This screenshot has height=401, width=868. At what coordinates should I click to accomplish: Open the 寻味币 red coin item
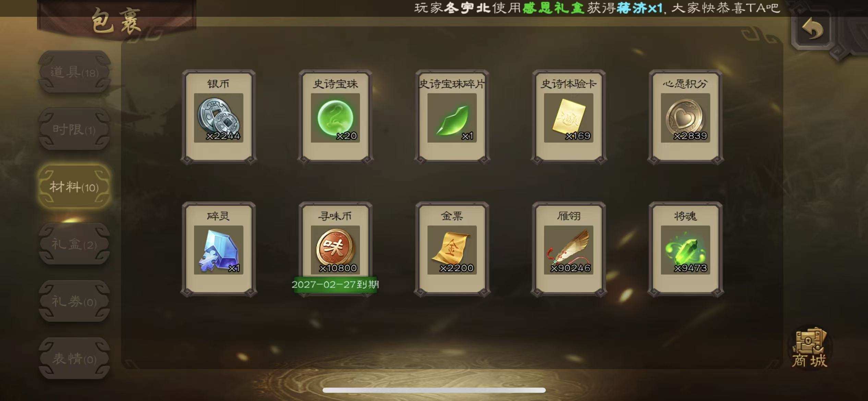(335, 249)
